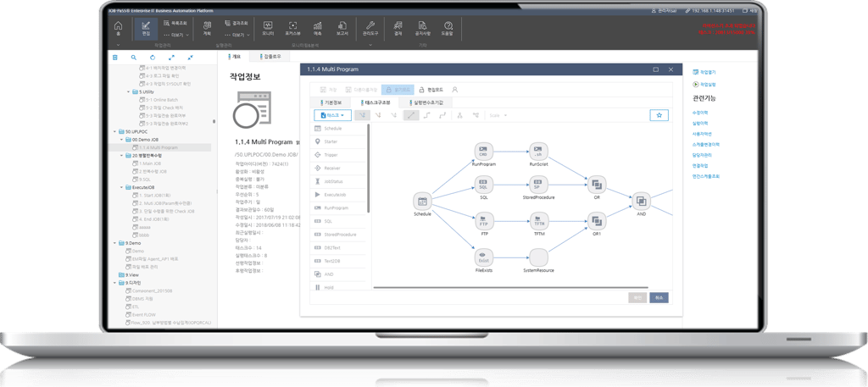Screen dimensions: 868x387
Task: Switch to the 실행변수초기값 tab
Action: click(425, 102)
